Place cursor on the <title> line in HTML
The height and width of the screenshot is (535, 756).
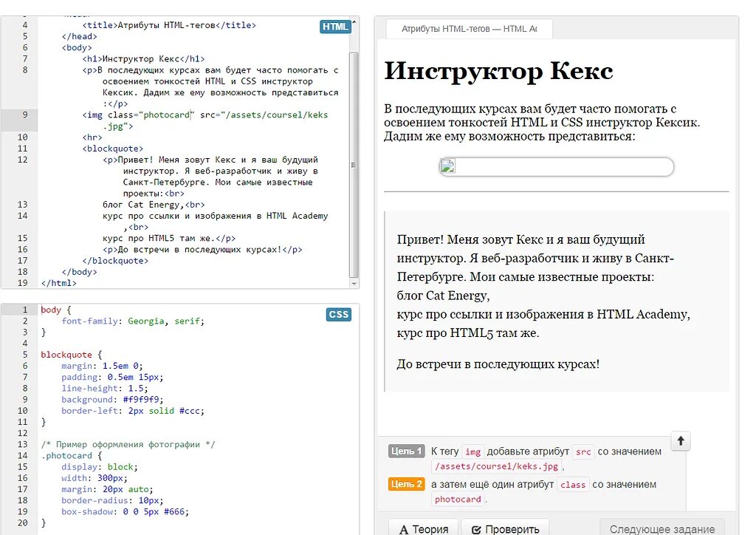(169, 25)
